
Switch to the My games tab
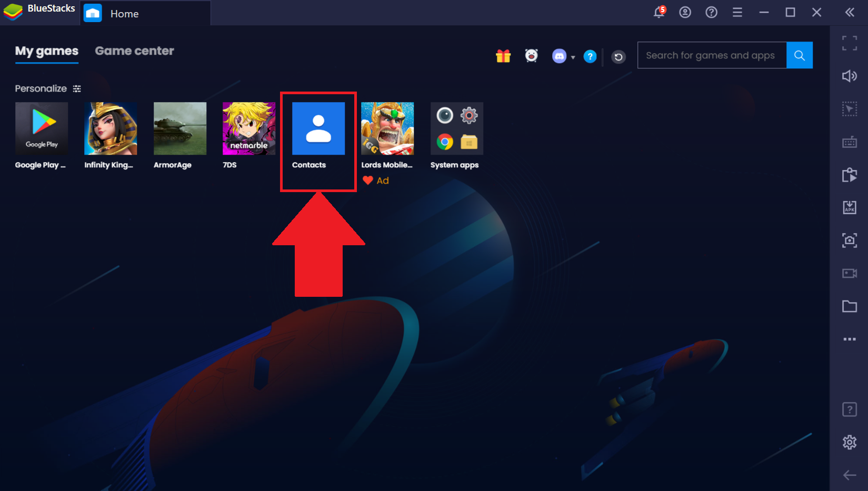pyautogui.click(x=46, y=51)
